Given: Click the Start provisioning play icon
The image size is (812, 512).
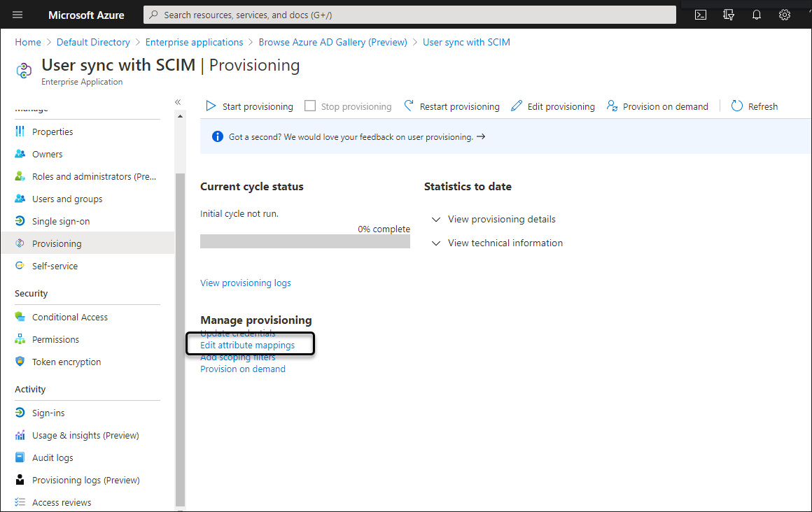Looking at the screenshot, I should click(211, 106).
